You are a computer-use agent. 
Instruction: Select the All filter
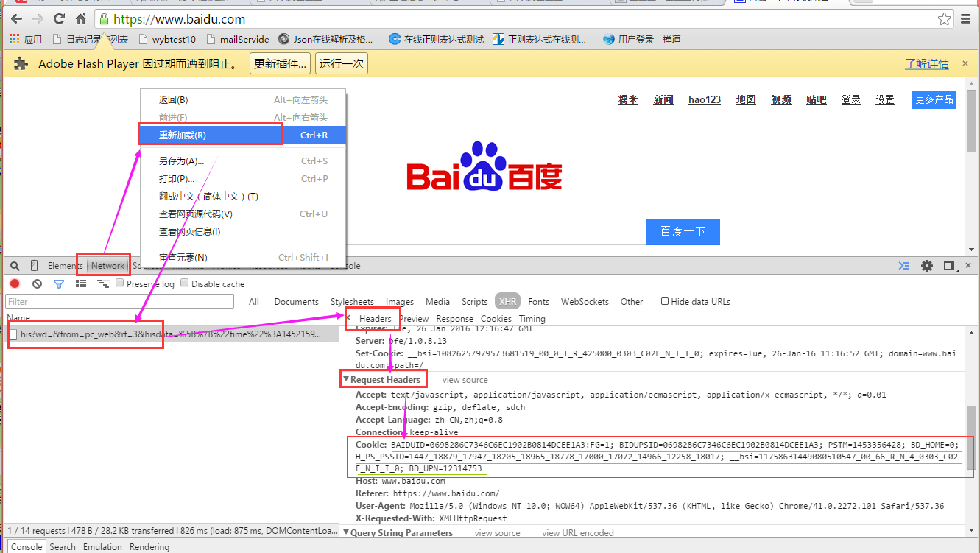[254, 301]
